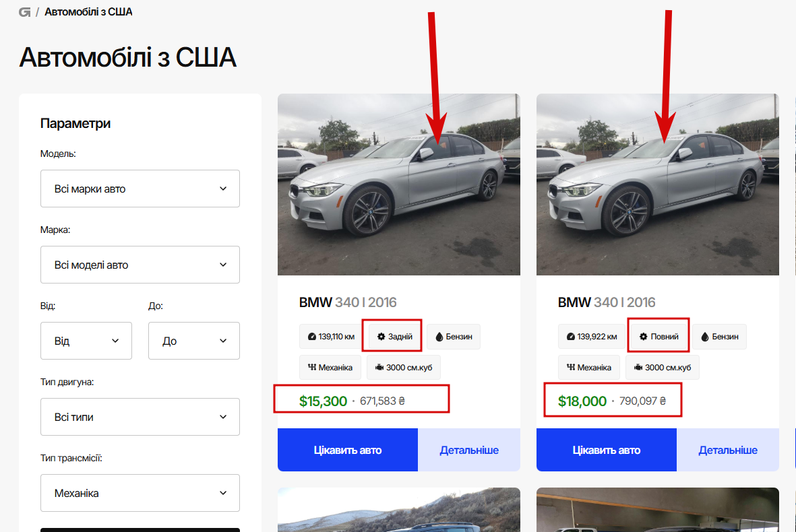Click the speedometer icon on 139,922 км tag
This screenshot has width=796, height=532.
(570, 337)
